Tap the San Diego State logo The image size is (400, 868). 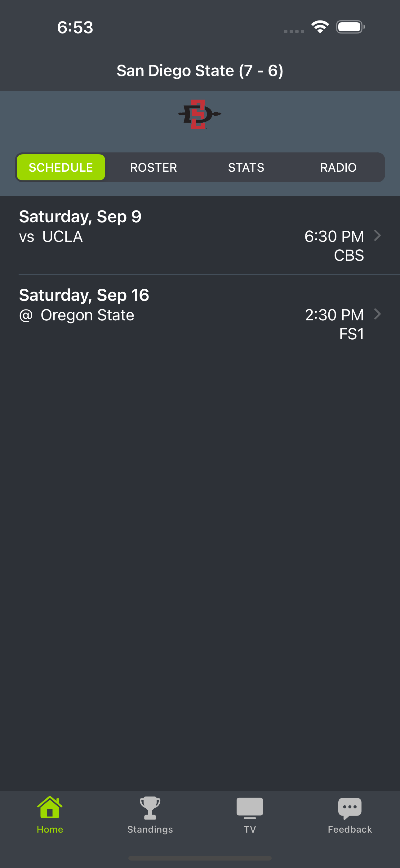200,114
